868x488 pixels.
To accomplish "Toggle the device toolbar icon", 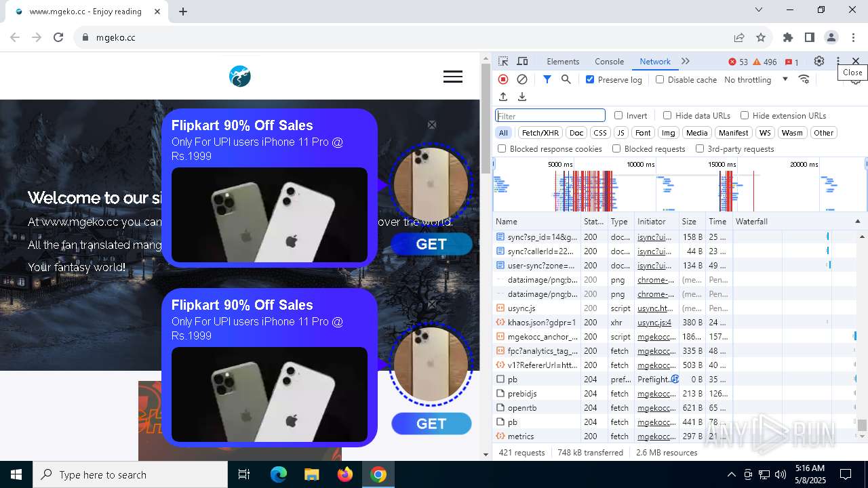I will [522, 61].
